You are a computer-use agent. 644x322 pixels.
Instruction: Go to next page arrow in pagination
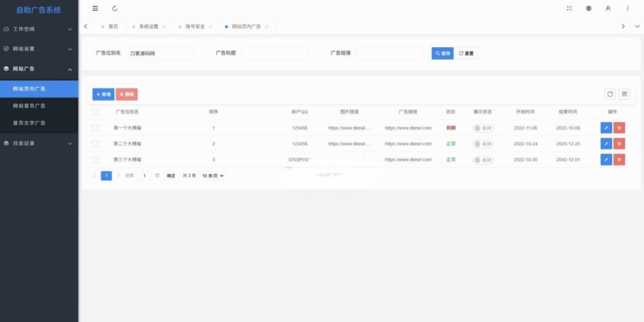click(x=119, y=175)
